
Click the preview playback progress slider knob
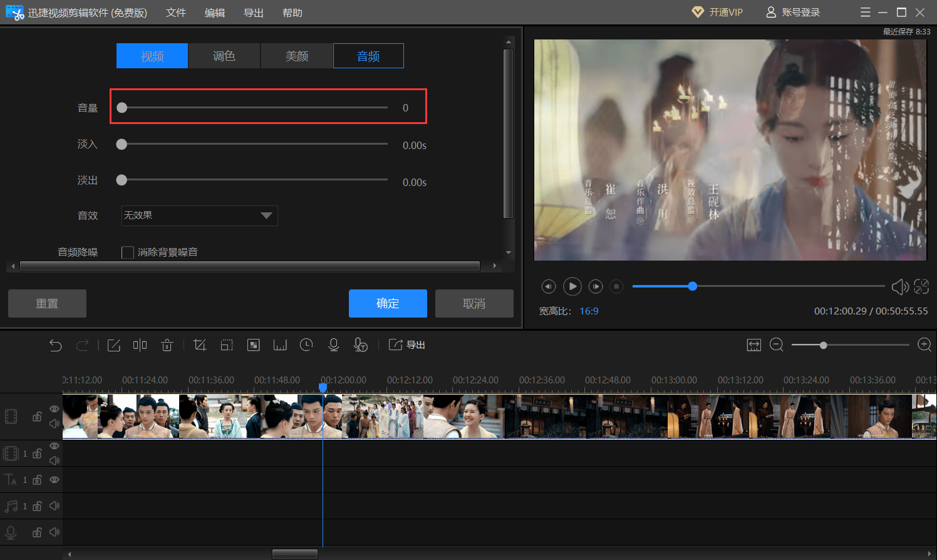(692, 286)
